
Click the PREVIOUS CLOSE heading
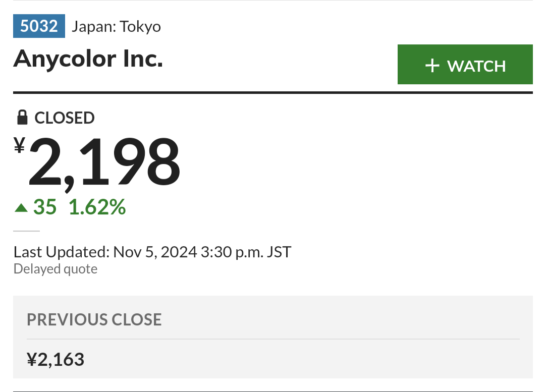94,320
